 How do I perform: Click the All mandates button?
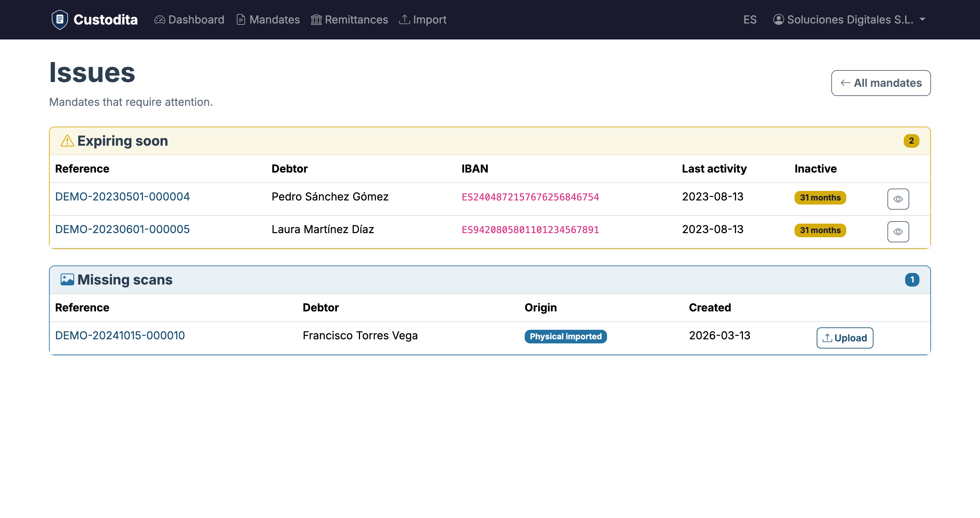pos(881,83)
